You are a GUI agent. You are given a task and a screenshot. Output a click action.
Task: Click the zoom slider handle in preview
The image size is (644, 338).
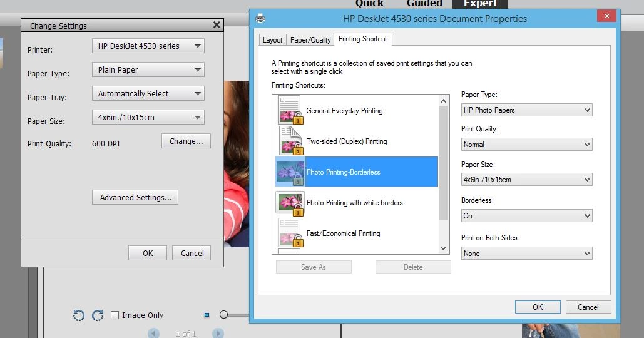[x=224, y=315]
